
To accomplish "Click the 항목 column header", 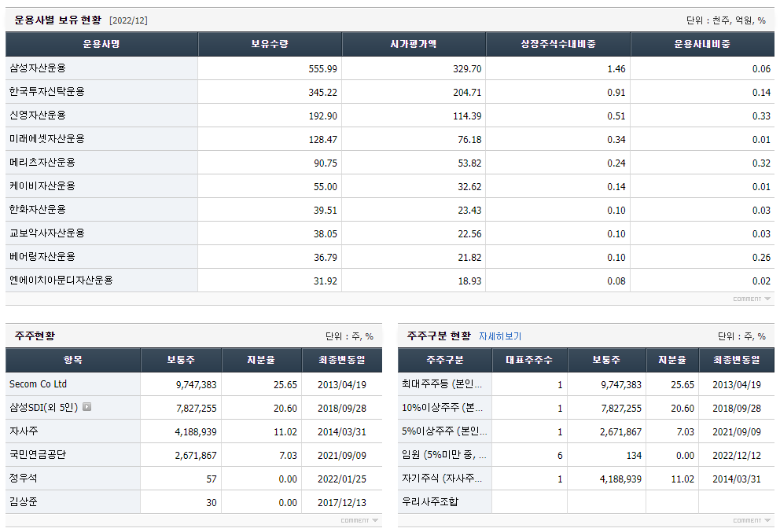I will pyautogui.click(x=73, y=360).
